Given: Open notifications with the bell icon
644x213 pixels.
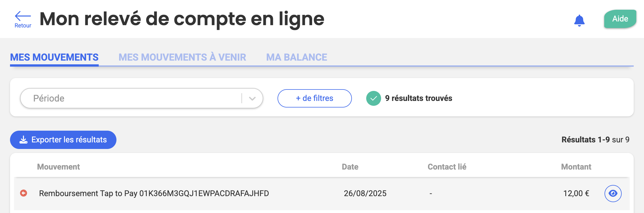Looking at the screenshot, I should pyautogui.click(x=579, y=20).
